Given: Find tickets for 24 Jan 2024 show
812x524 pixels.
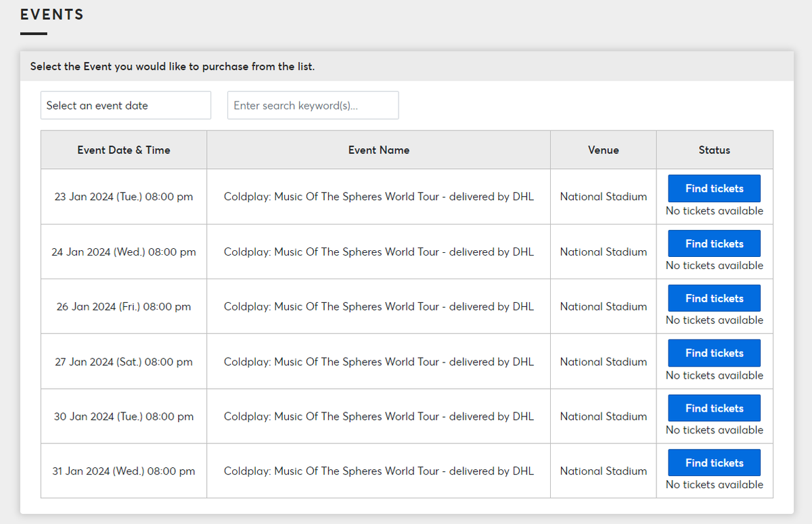Looking at the screenshot, I should coord(714,243).
